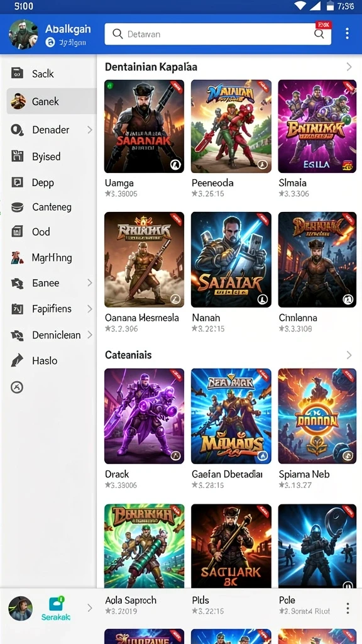Open the Aola Saproch game title

pos(131,600)
